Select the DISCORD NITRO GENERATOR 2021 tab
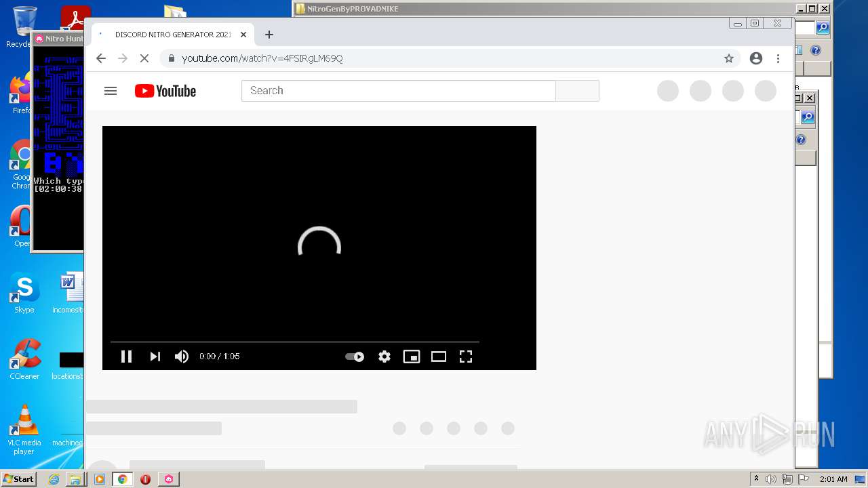 172,35
